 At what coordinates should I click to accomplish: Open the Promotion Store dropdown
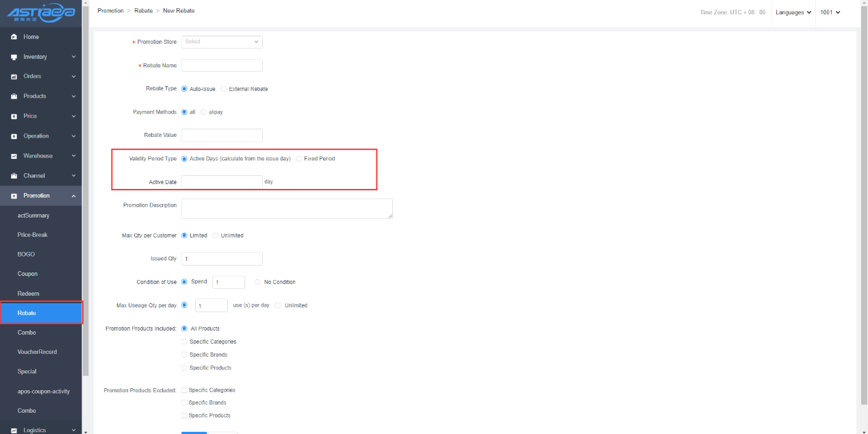pyautogui.click(x=222, y=42)
